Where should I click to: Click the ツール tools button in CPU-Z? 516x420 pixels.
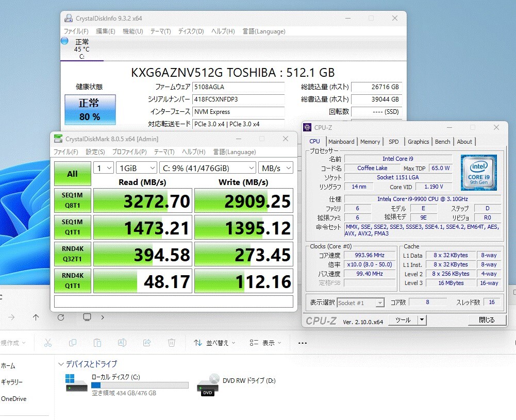point(403,320)
